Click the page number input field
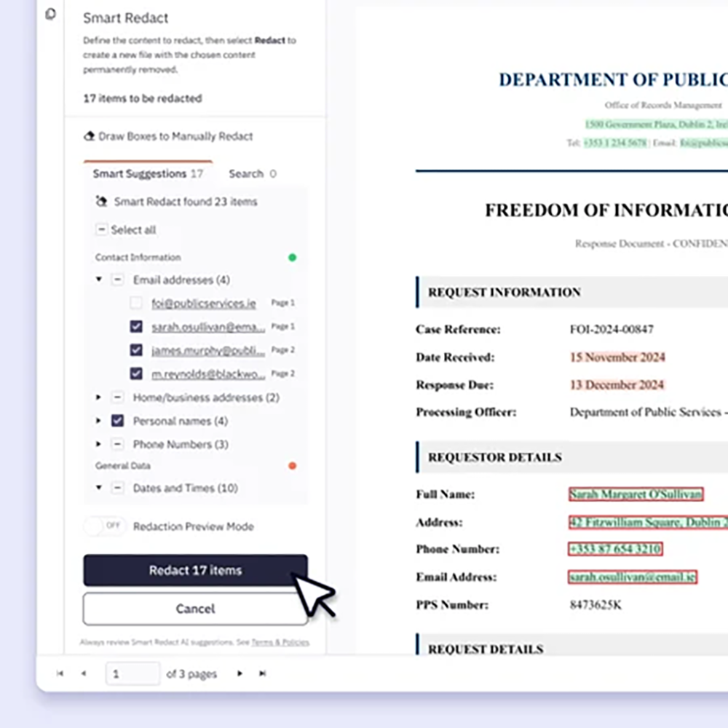 [132, 673]
